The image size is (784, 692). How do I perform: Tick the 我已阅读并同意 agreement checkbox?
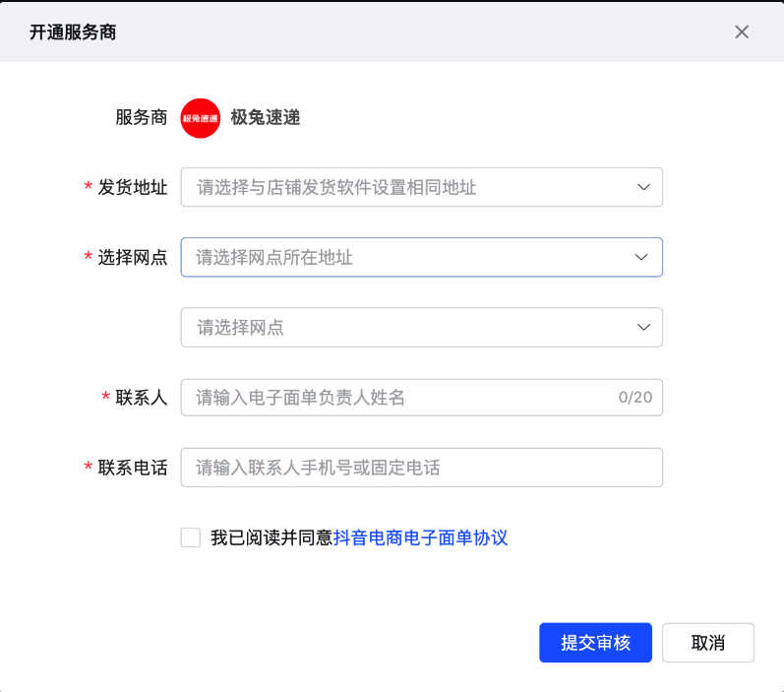tap(191, 537)
